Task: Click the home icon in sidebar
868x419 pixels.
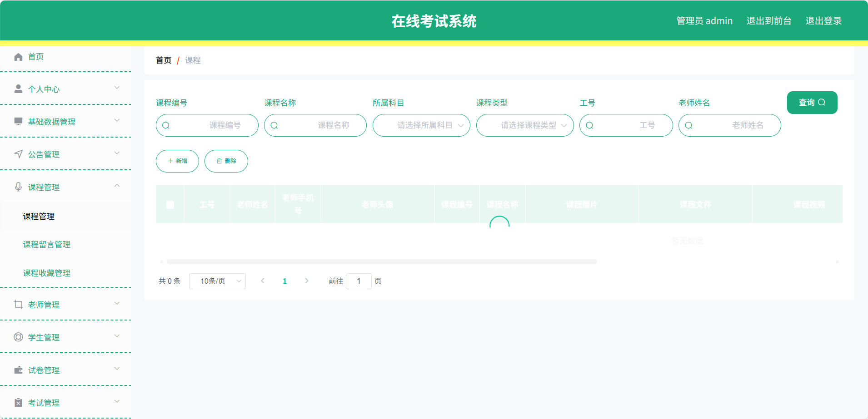Action: tap(18, 57)
